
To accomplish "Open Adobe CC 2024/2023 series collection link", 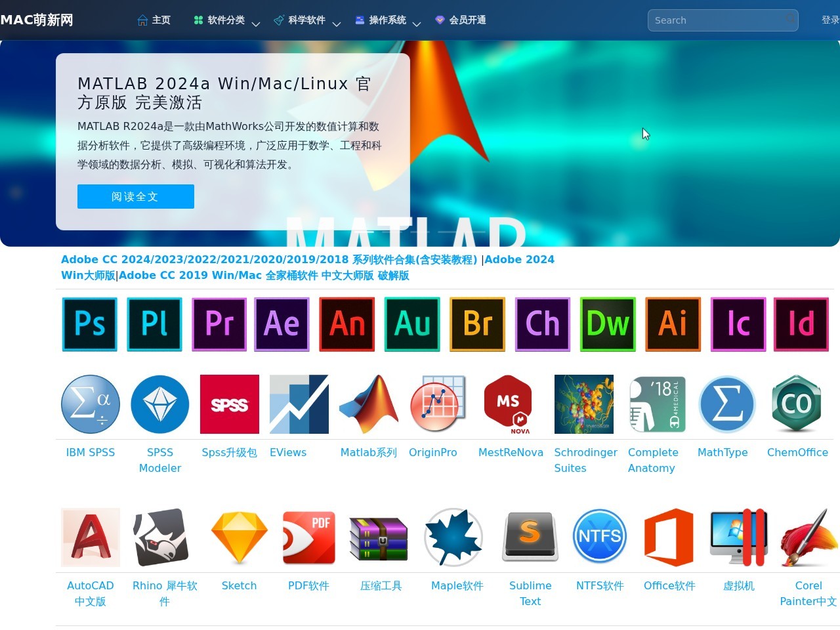I will coord(269,259).
